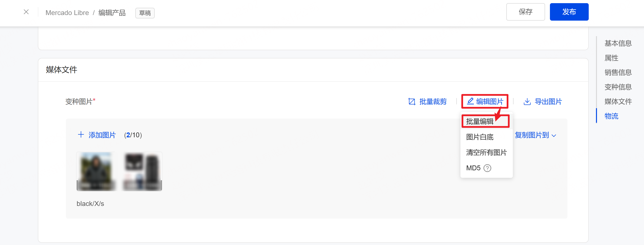Jump to 基本信息 section in sidebar
Viewport: 644px width, 245px height.
pos(618,43)
